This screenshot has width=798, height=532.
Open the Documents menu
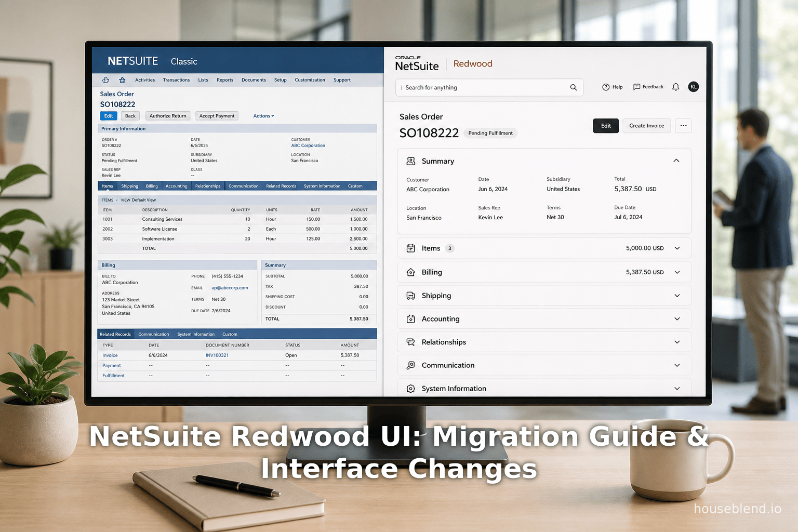(x=254, y=80)
